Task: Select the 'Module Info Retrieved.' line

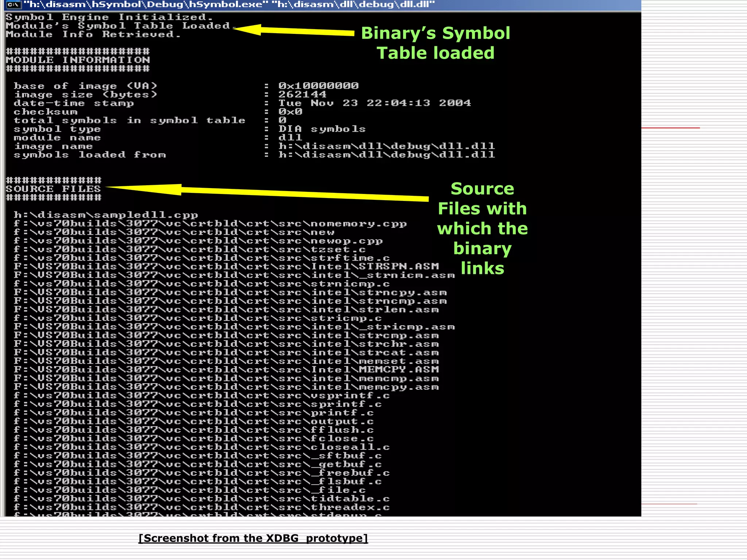Action: coord(93,34)
